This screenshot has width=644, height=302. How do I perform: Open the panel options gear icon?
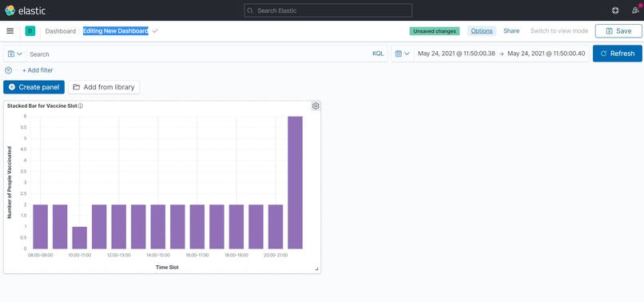(x=316, y=106)
